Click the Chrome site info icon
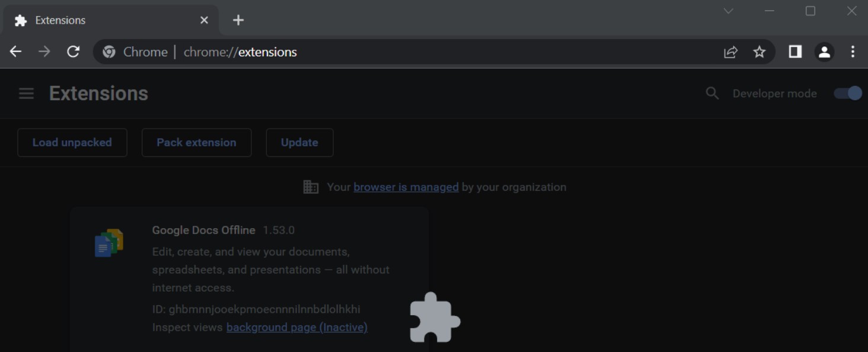Screen dimensions: 868x352 coord(108,52)
